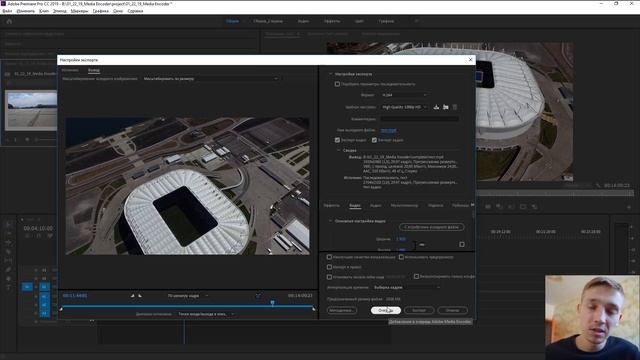Open the Captions tab in export settings

coord(436,205)
